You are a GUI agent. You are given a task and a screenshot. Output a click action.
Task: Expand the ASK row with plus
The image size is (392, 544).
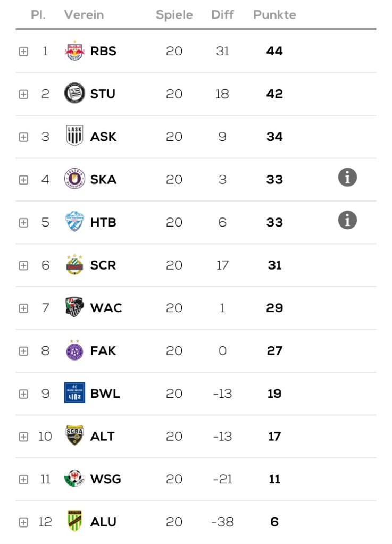pos(23,137)
